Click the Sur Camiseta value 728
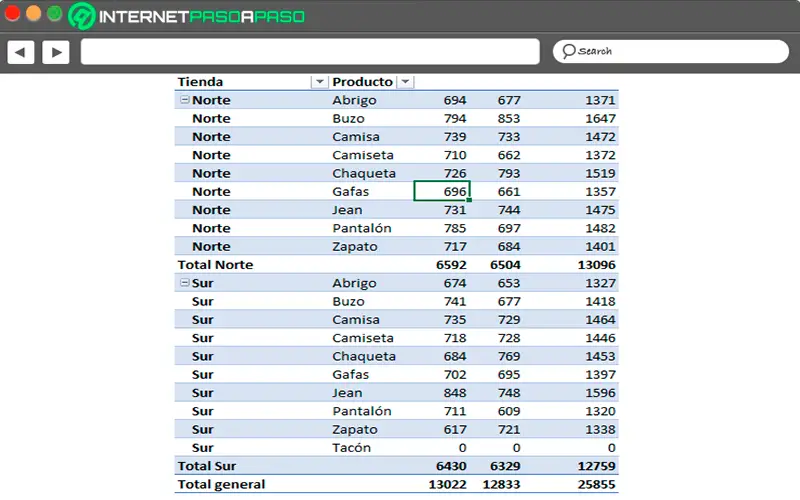Screen dimensions: 800x500 (x=509, y=338)
